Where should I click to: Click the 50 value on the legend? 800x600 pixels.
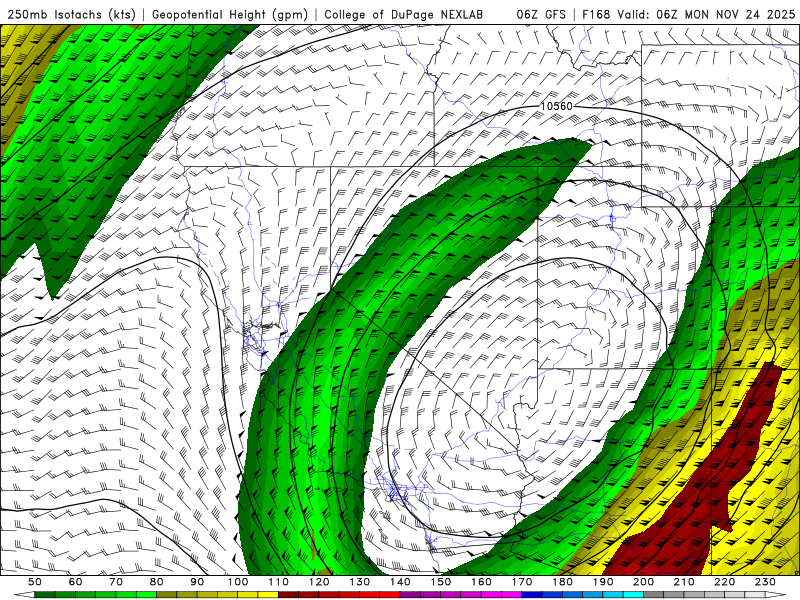[35, 582]
